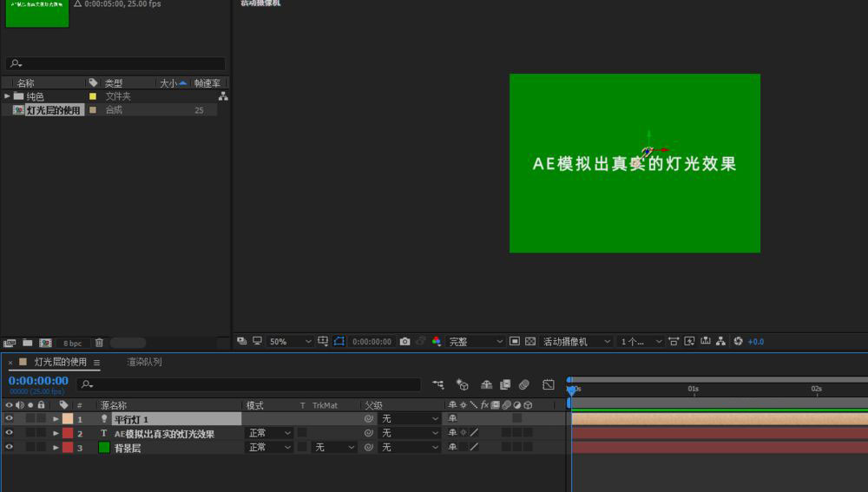Viewport: 868px width, 492px height.
Task: Toggle Pixel Aspect Ratio Correction icon
Action: tap(674, 342)
